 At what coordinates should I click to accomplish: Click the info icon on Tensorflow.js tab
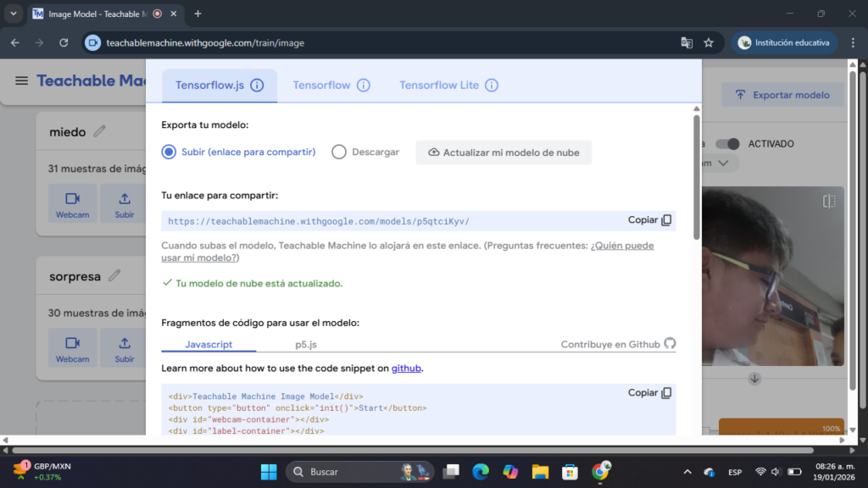pyautogui.click(x=257, y=86)
